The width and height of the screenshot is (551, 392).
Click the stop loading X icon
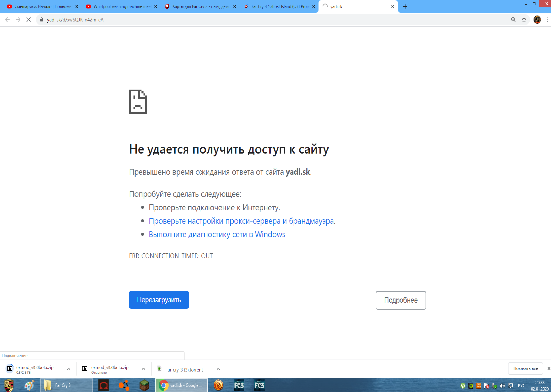pyautogui.click(x=28, y=20)
